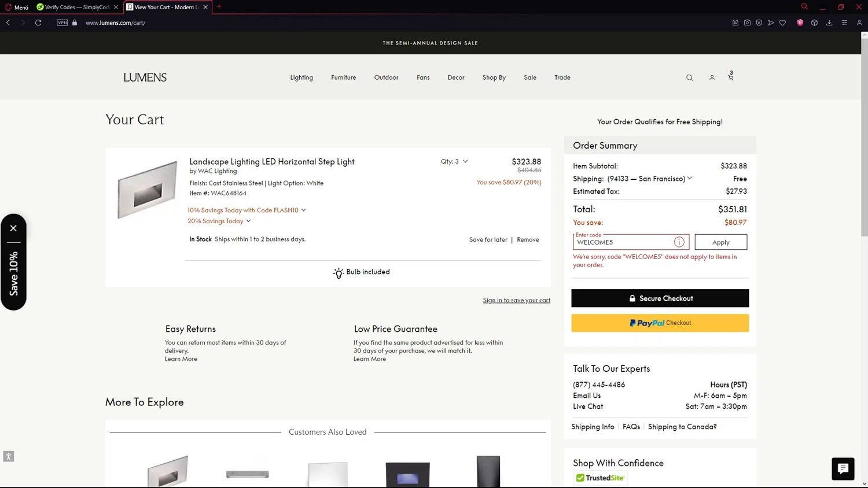Screen dimensions: 868x488
Task: Reload the page with browser refresh icon
Action: pos(38,23)
